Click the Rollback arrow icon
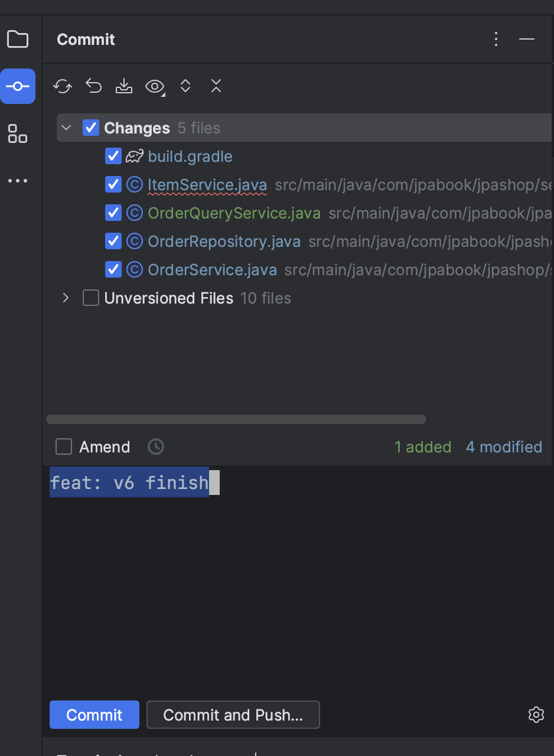Image resolution: width=554 pixels, height=756 pixels. click(x=93, y=86)
